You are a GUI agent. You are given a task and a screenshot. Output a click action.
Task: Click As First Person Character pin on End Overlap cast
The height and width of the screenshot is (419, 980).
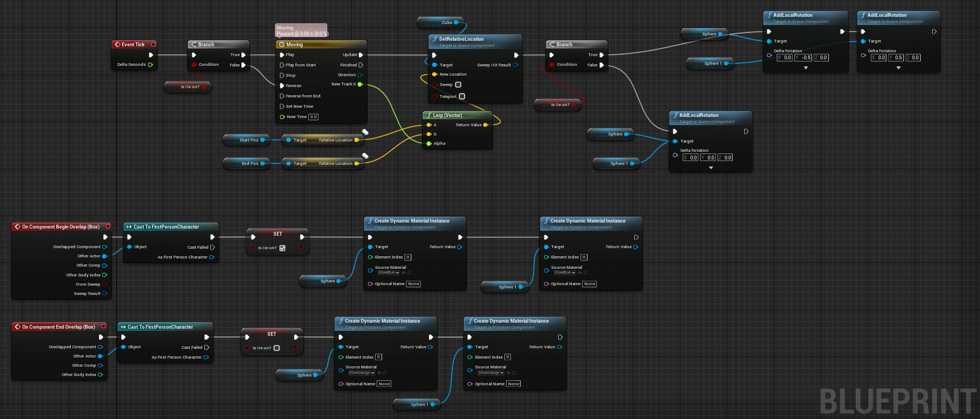click(206, 357)
